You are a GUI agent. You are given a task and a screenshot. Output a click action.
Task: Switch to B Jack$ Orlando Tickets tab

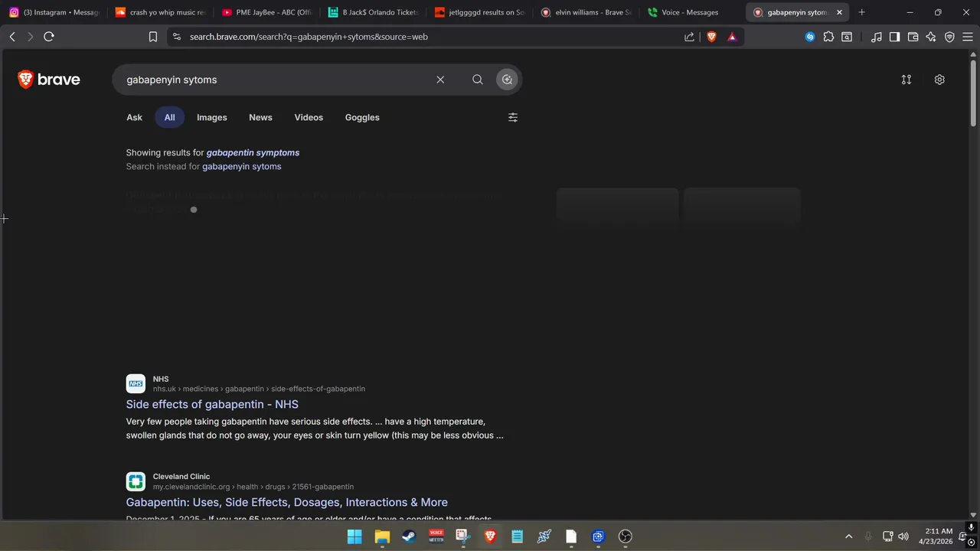373,12
